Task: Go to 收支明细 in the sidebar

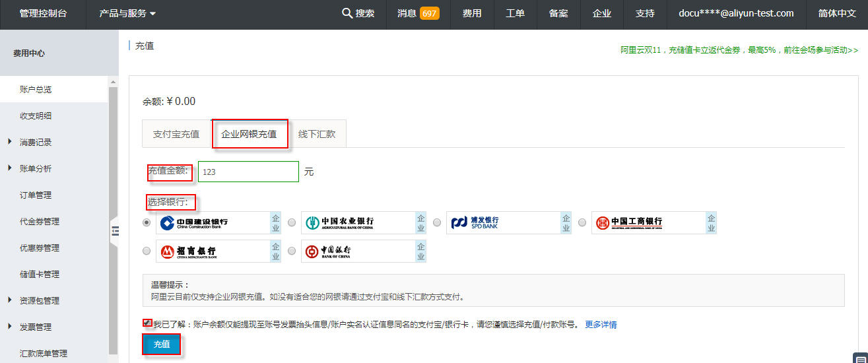Action: point(36,115)
